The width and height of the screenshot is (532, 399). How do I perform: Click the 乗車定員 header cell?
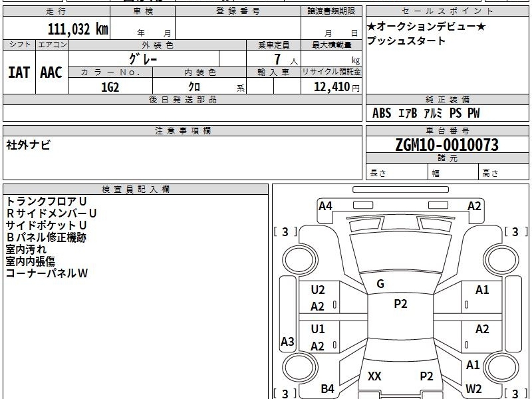coord(273,45)
